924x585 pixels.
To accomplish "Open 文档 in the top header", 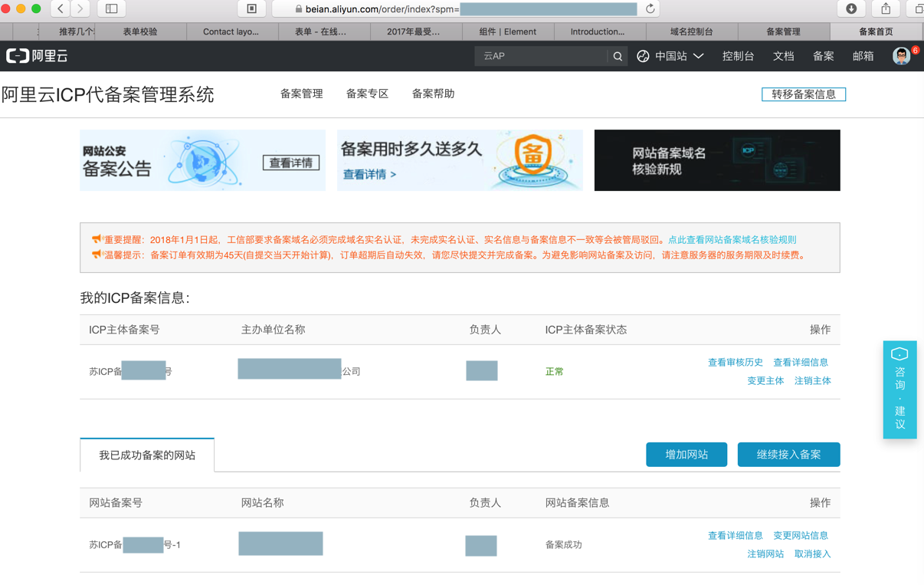I will (783, 56).
